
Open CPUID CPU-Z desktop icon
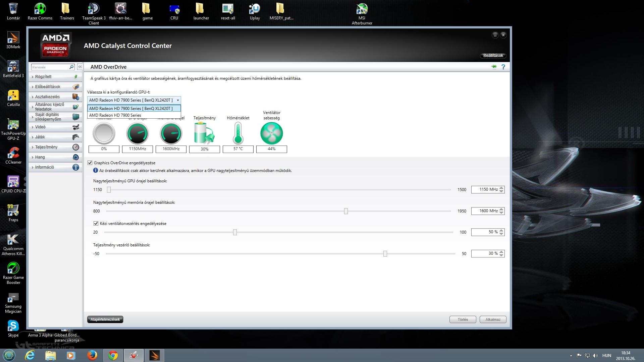(x=13, y=184)
